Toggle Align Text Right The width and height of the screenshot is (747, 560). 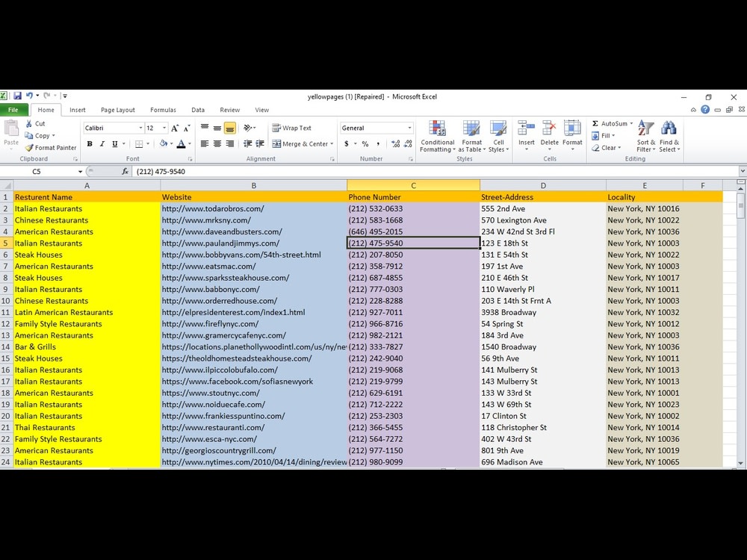(229, 144)
